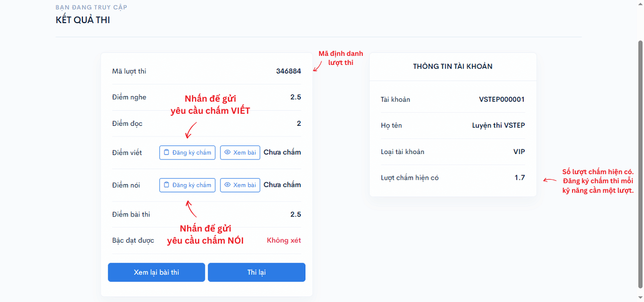644x302 pixels.
Task: Click the Họ tên label
Action: coord(391,125)
